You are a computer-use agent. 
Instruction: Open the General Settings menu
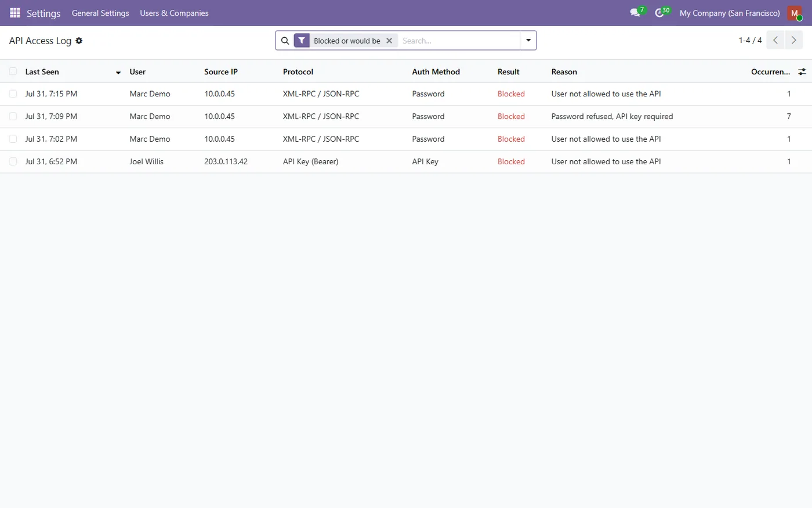(100, 13)
